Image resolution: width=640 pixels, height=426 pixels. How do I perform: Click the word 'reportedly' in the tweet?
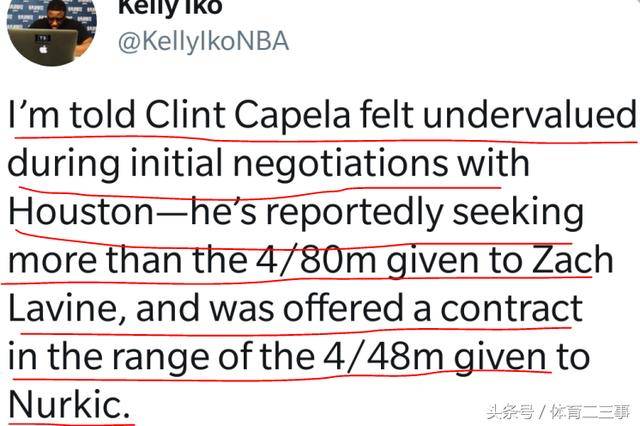click(x=354, y=213)
